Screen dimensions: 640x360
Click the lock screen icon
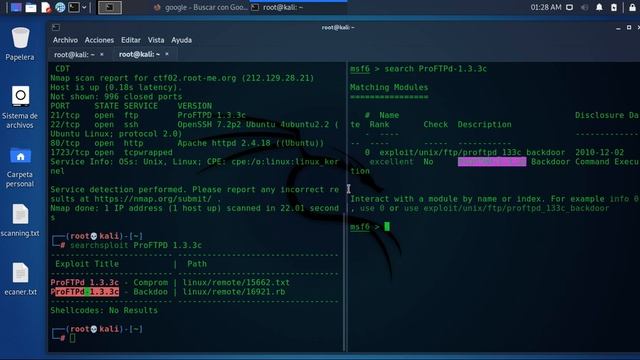[632, 7]
